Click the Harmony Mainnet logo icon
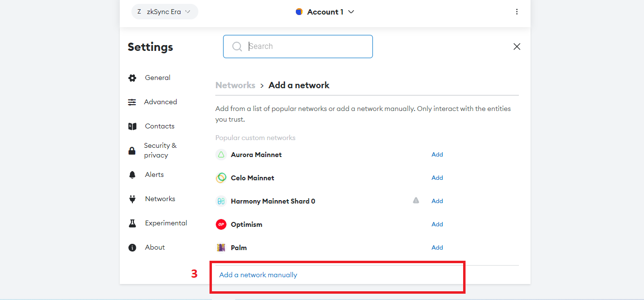 coord(221,201)
